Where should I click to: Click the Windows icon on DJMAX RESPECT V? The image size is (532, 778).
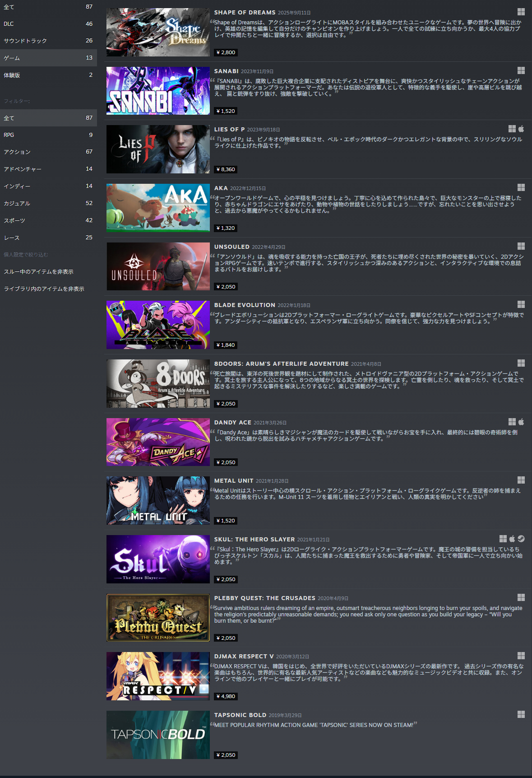[x=521, y=656]
